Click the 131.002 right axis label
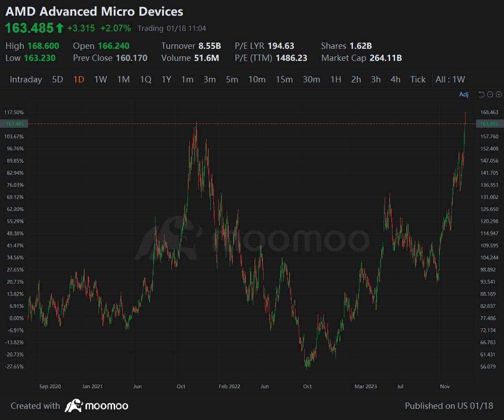This screenshot has height=420, width=504. click(x=489, y=197)
